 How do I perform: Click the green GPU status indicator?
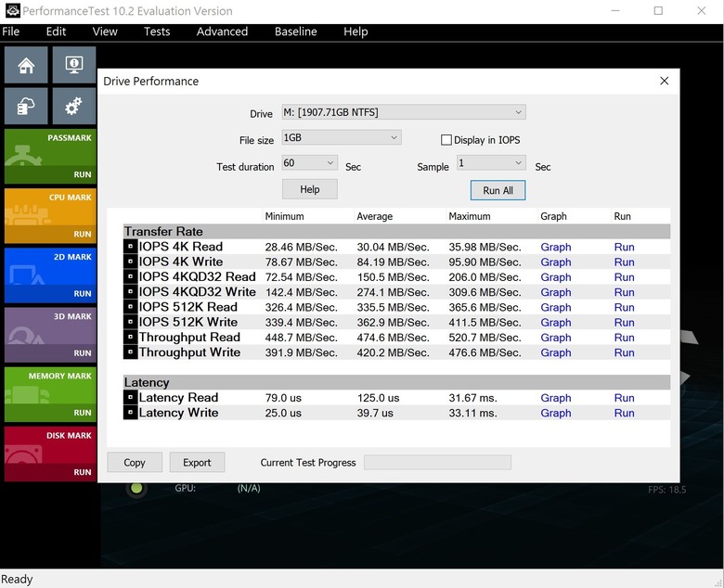click(136, 488)
